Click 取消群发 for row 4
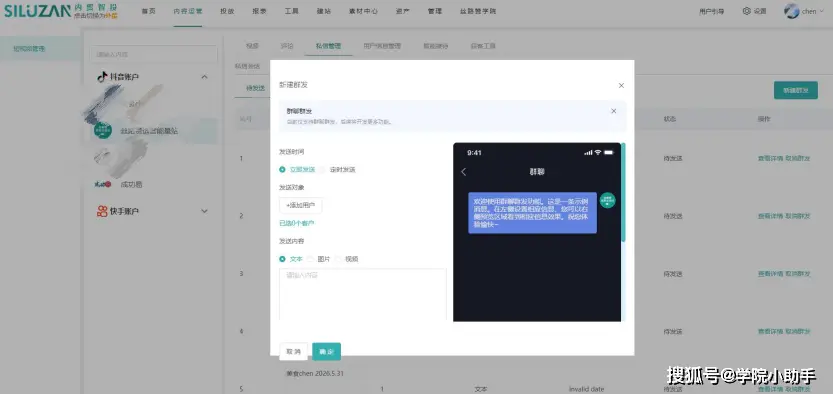The width and height of the screenshot is (833, 394). click(798, 331)
